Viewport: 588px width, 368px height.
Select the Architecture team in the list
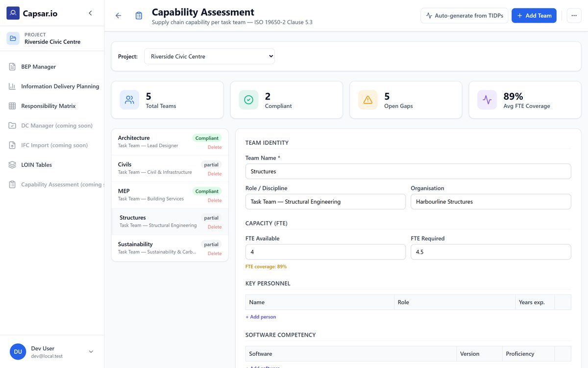(x=170, y=142)
